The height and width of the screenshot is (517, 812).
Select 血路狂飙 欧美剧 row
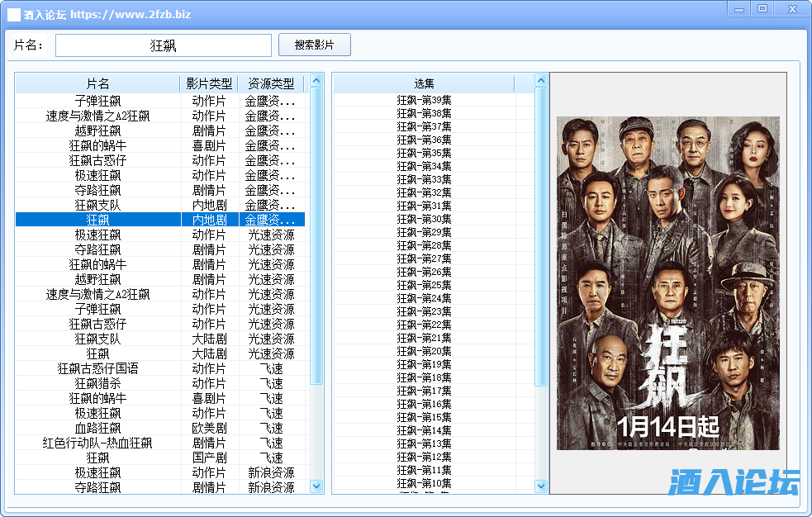[97, 428]
